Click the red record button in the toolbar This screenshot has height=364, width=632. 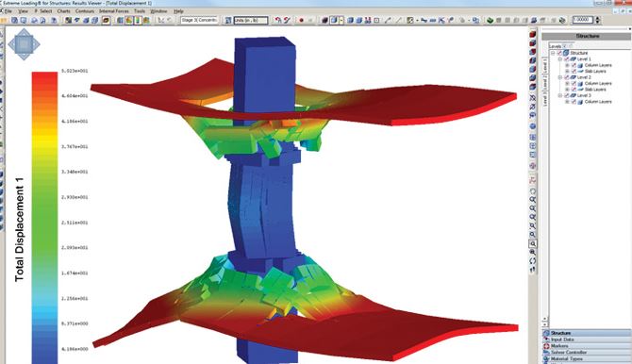(301, 20)
